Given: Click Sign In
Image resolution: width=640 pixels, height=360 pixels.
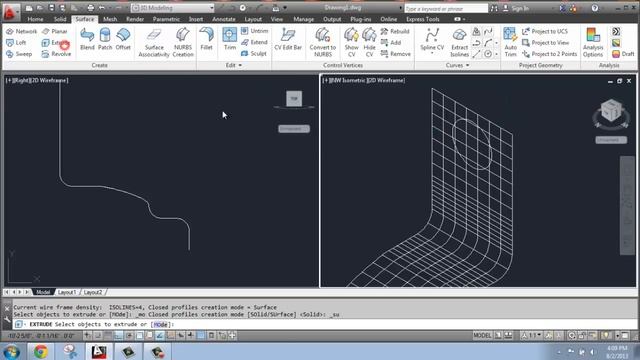Looking at the screenshot, I should tap(516, 8).
